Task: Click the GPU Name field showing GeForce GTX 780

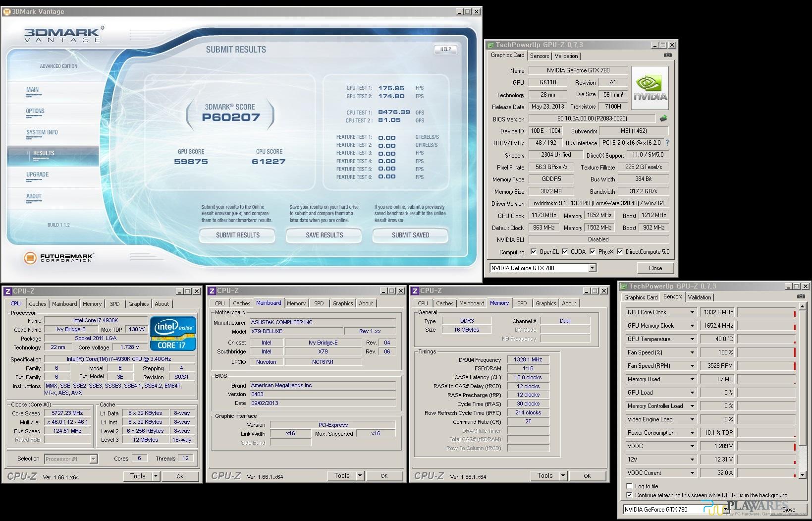Action: pyautogui.click(x=578, y=70)
